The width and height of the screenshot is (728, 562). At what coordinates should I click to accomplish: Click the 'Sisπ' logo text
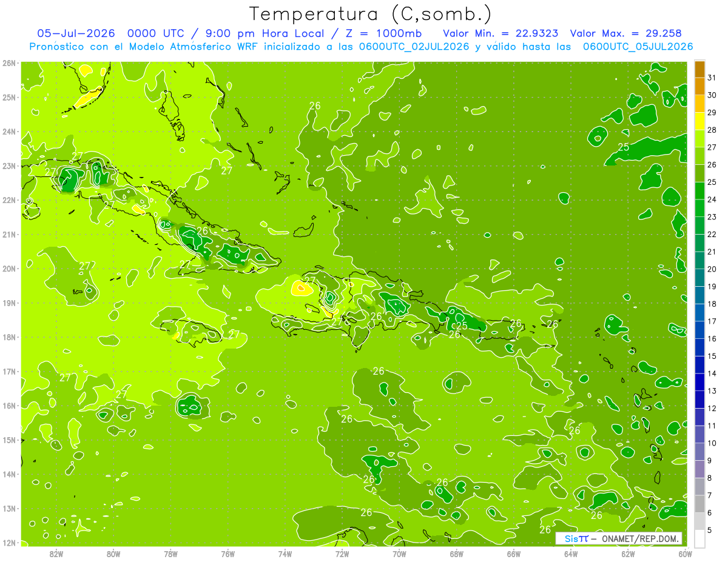(x=576, y=538)
